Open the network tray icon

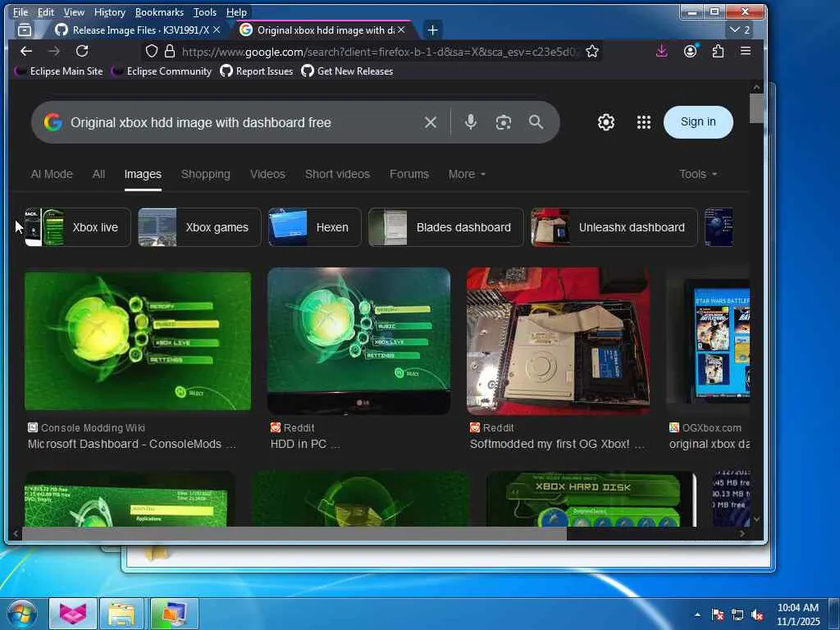[737, 614]
